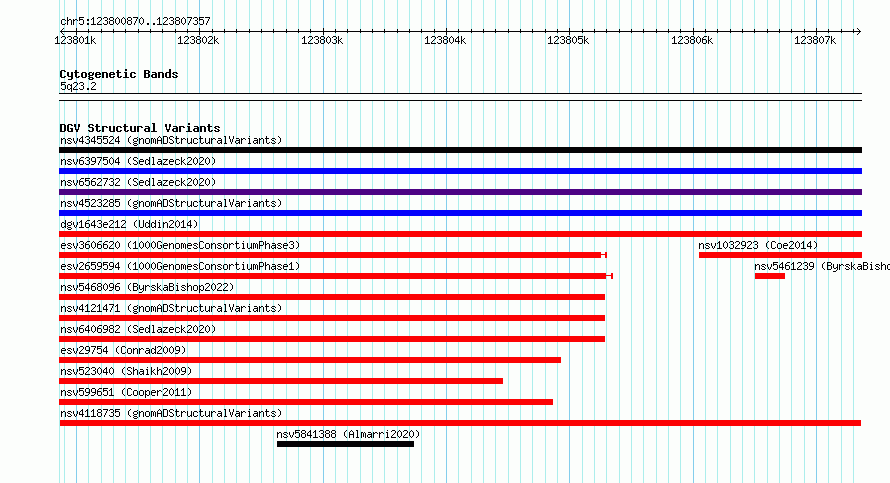
Task: Select the red nsv4118735 variant bar
Action: coord(460,423)
